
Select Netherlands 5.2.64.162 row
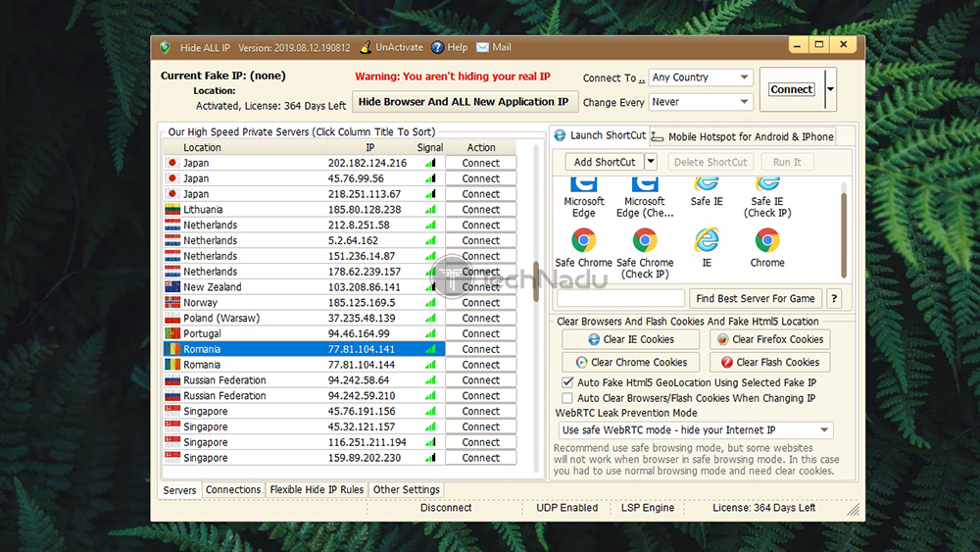pos(304,240)
